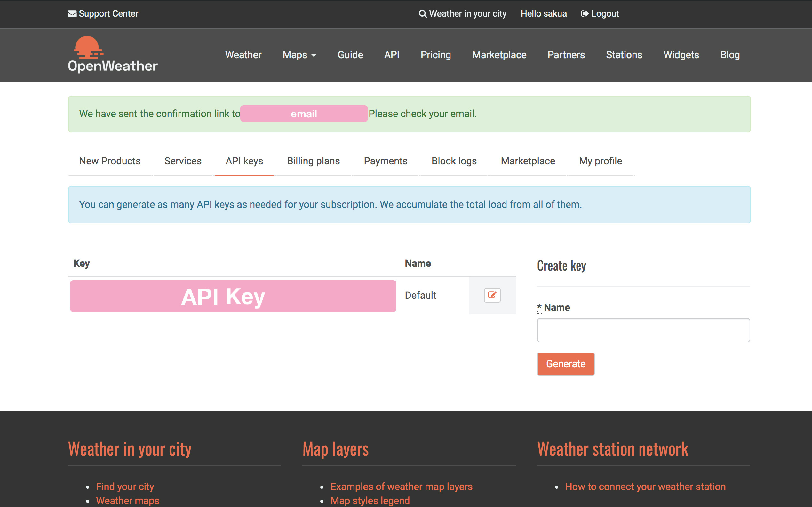Click the Default key name cell
Viewport: 812px width, 507px height.
pyautogui.click(x=420, y=296)
